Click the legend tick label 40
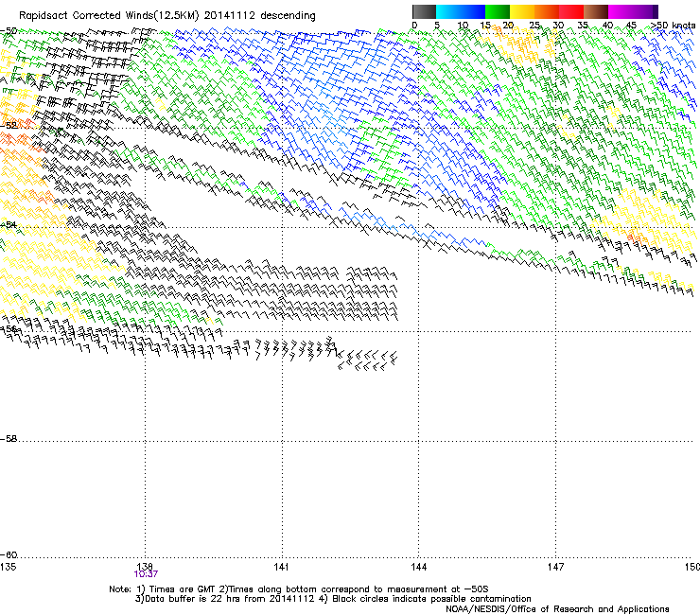The height and width of the screenshot is (615, 700). click(607, 26)
